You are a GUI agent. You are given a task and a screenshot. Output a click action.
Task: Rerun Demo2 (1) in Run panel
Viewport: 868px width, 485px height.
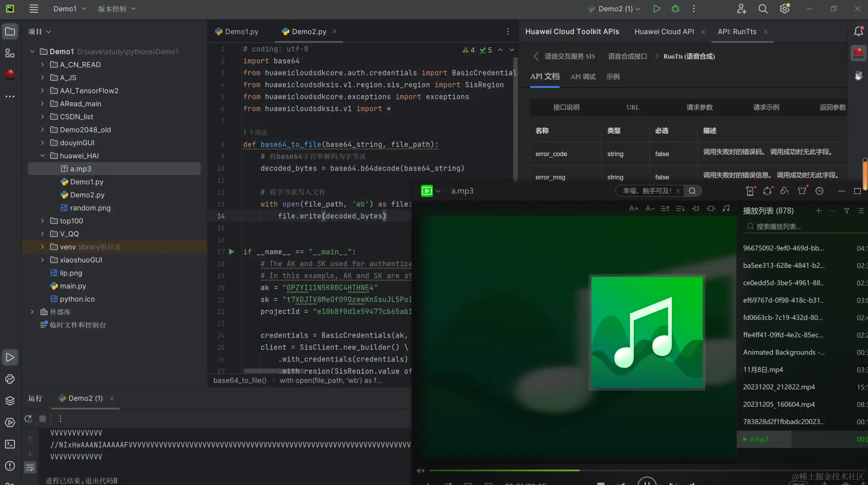tap(28, 419)
